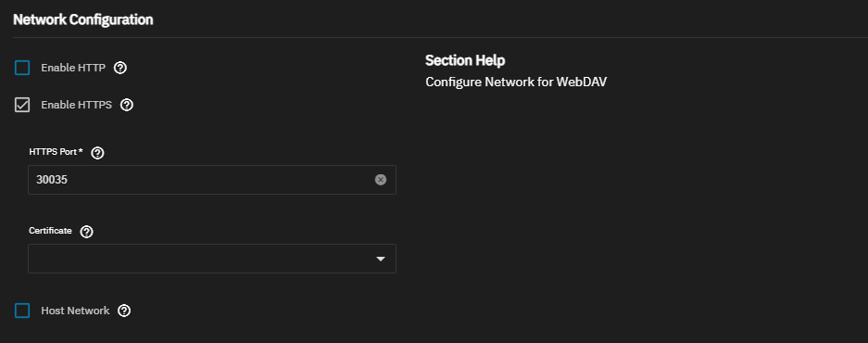This screenshot has height=343, width=868.
Task: Click the HTTPS Port field label
Action: [56, 152]
